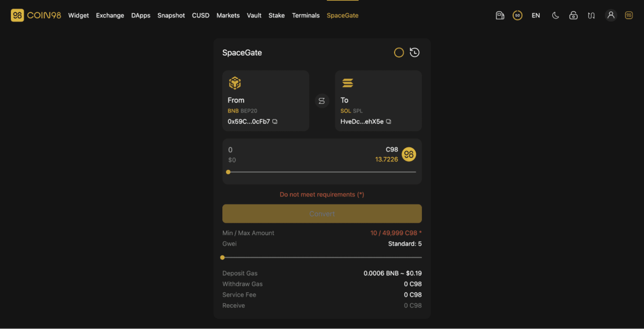The image size is (644, 329).
Task: Open the book guide icon
Action: tap(591, 16)
